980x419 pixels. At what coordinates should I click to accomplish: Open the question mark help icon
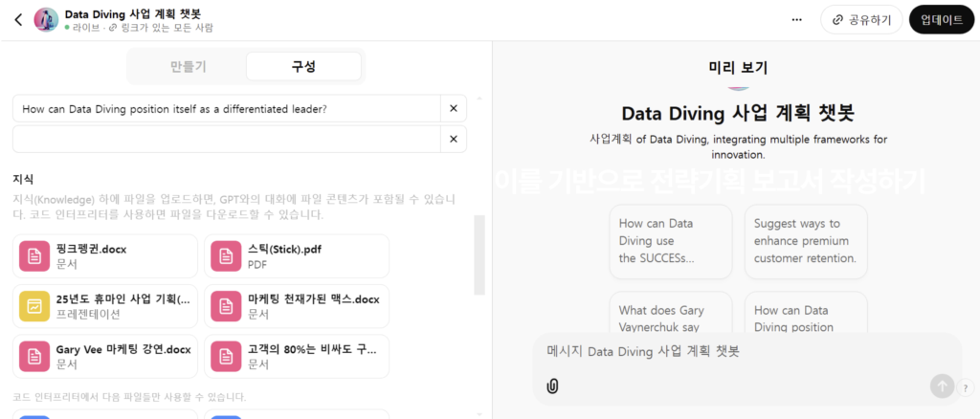(964, 387)
